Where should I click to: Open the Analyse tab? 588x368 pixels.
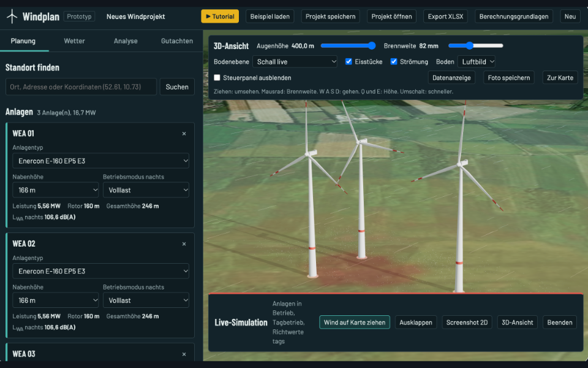(126, 41)
